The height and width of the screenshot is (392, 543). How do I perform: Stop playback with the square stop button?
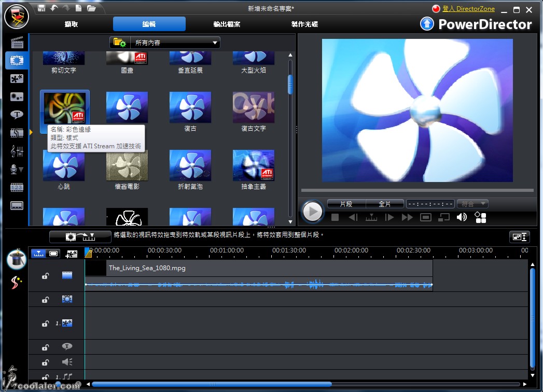pyautogui.click(x=335, y=217)
